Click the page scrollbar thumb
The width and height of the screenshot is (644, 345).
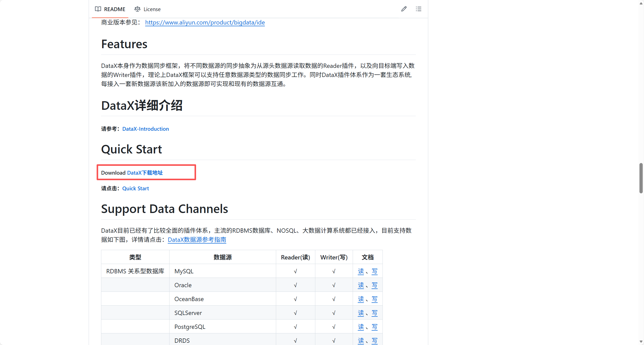point(641,178)
